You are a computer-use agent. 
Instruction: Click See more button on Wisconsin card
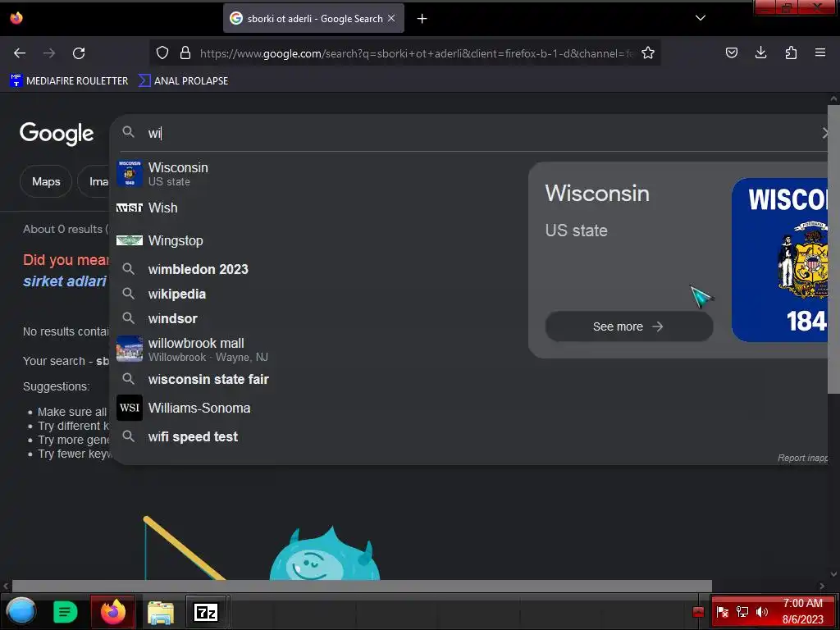click(629, 326)
